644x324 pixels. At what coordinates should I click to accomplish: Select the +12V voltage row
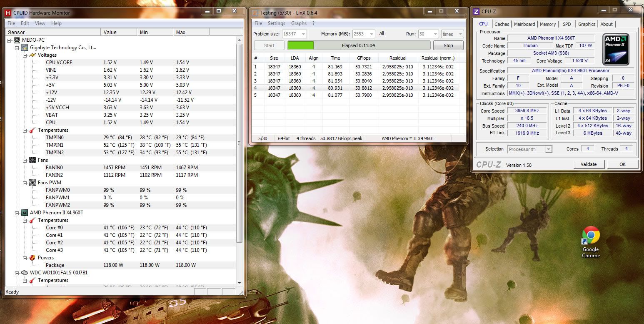click(140, 93)
